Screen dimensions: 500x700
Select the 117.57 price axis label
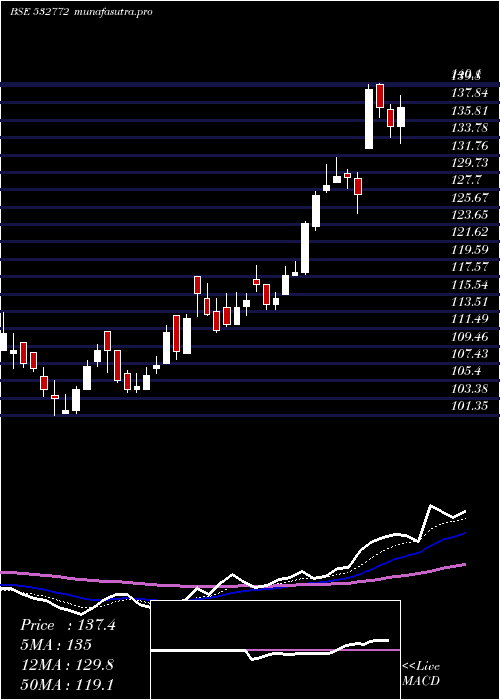pos(469,267)
